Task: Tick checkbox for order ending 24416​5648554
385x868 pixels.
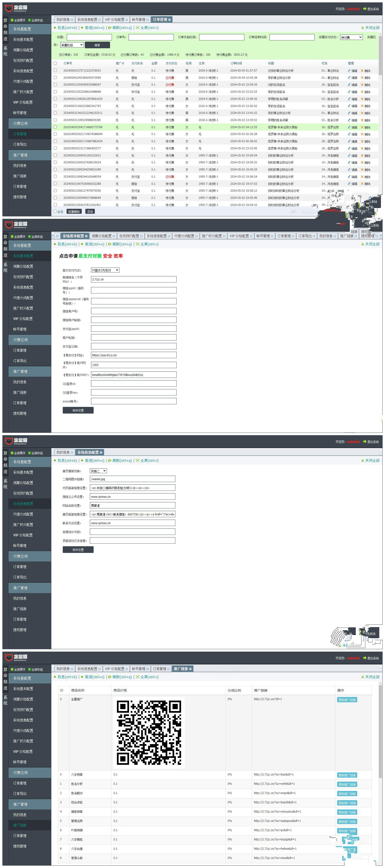Action: [55, 176]
